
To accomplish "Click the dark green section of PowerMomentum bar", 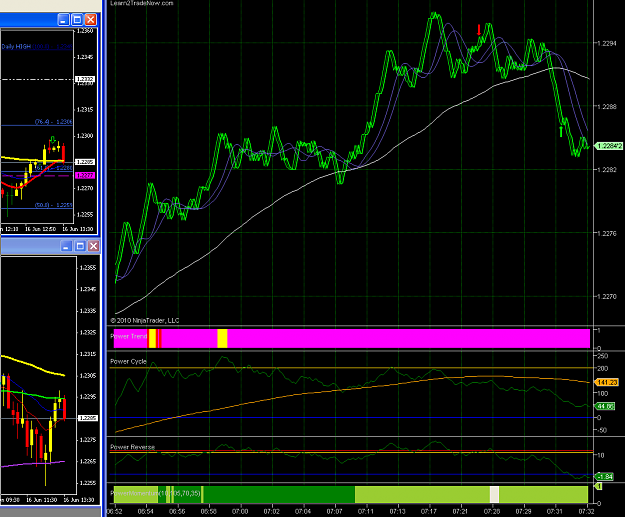I will tap(279, 494).
